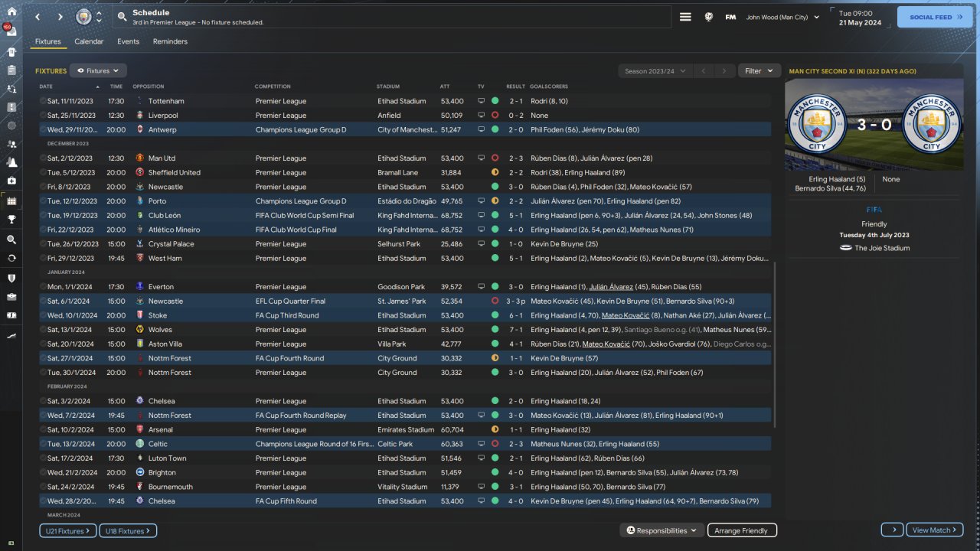Select the Club León fixture row
The image size is (980, 551).
pos(405,216)
